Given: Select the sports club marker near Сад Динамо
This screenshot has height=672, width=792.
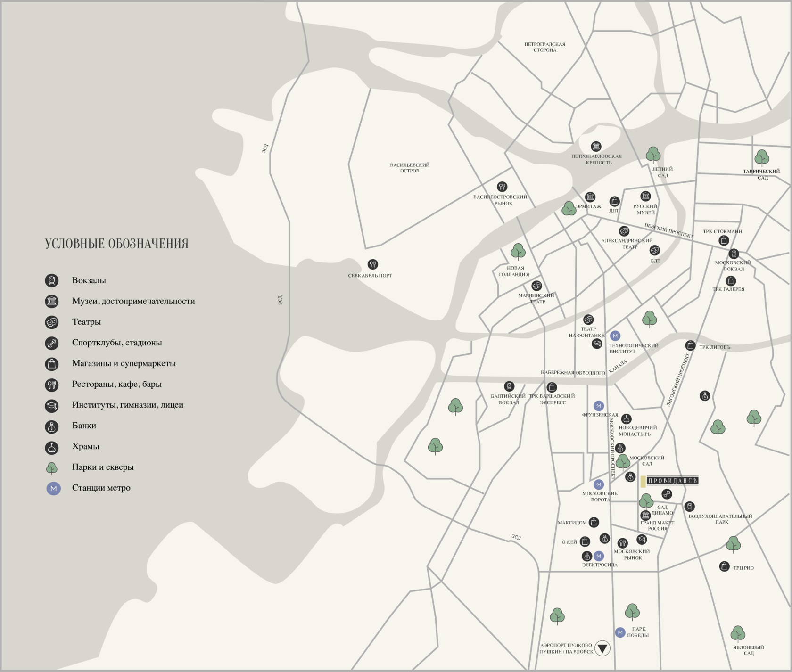Looking at the screenshot, I should (667, 494).
